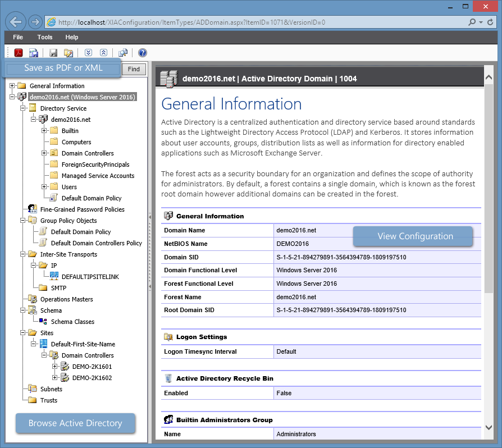This screenshot has height=448, width=502.
Task: Click the SMTP folder icon
Action: [43, 287]
